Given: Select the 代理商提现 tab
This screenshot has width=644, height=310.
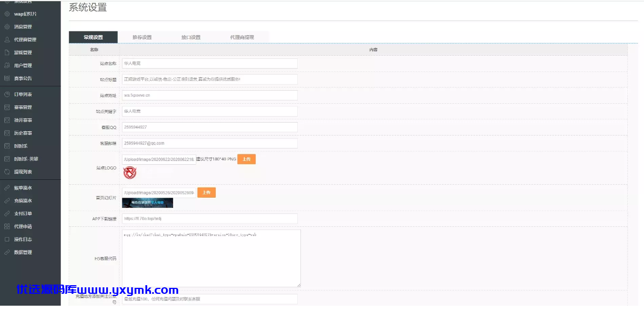Looking at the screenshot, I should coord(242,37).
